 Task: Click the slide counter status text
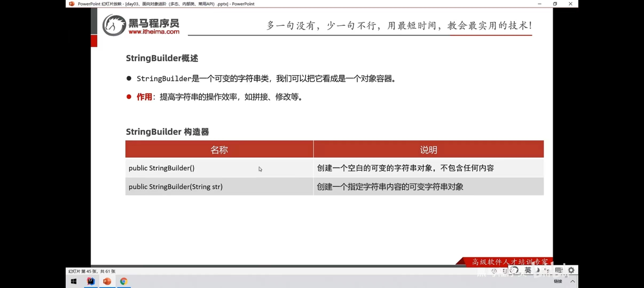coord(92,271)
